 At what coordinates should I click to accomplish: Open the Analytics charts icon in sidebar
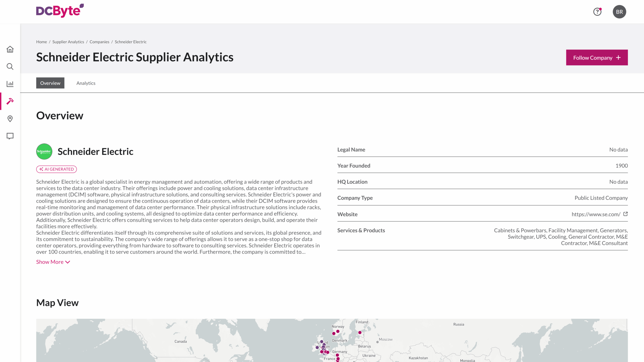10,84
